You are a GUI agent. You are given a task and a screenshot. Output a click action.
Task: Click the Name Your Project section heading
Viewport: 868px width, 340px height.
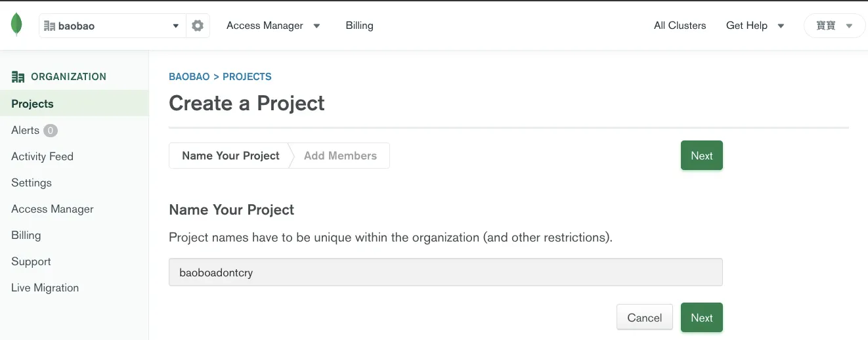click(x=231, y=210)
